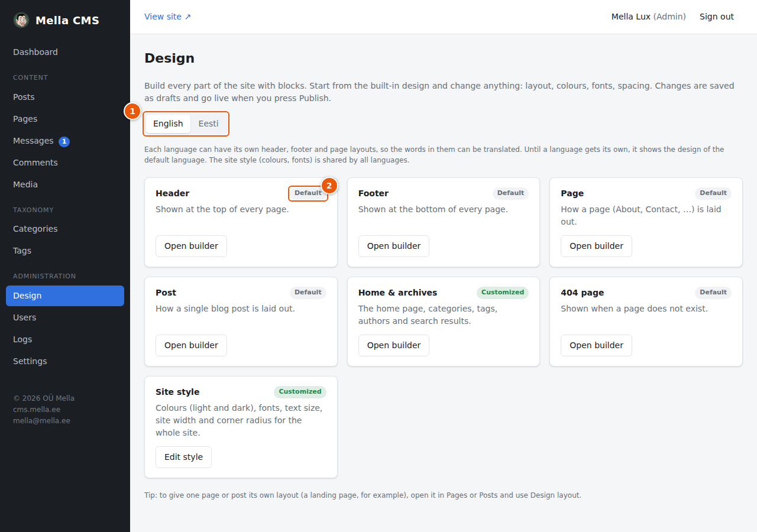Go to Categories in the sidebar
The image size is (757, 532).
coord(65,229)
